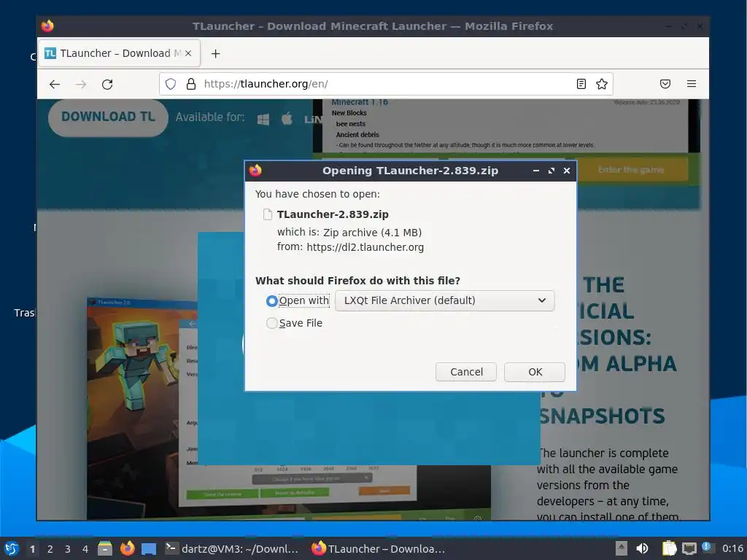Switch to workspace 1
Viewport: 747px width, 560px height.
coord(32,549)
